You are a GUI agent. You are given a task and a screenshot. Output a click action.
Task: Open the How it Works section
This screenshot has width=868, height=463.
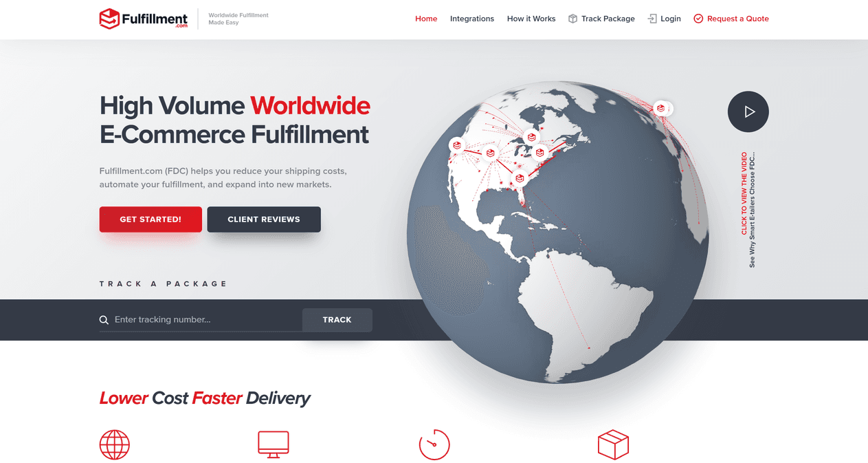click(x=531, y=19)
